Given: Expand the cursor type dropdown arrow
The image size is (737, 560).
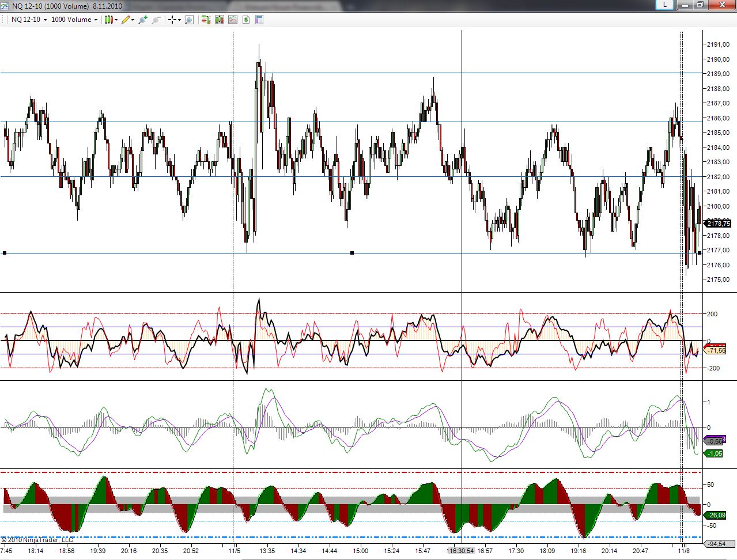Looking at the screenshot, I should (x=179, y=20).
